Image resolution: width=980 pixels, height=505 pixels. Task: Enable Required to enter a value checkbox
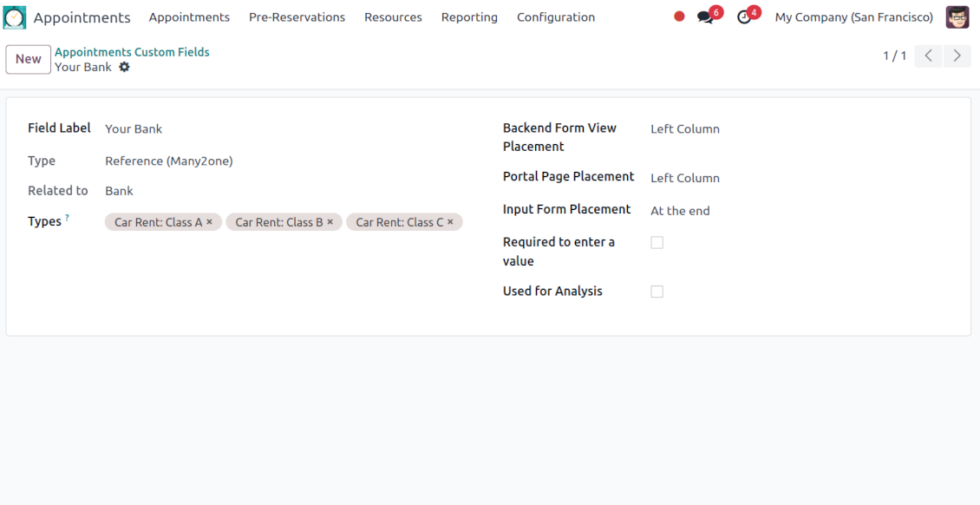tap(657, 243)
